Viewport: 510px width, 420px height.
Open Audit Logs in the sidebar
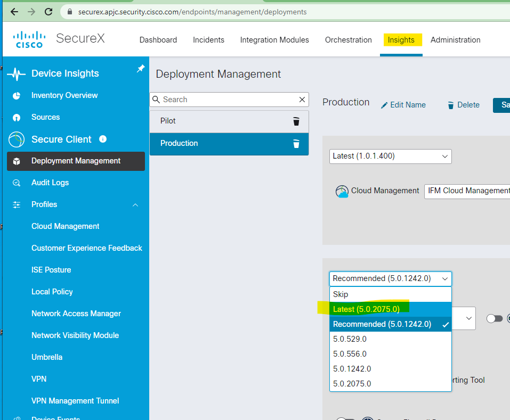(50, 183)
